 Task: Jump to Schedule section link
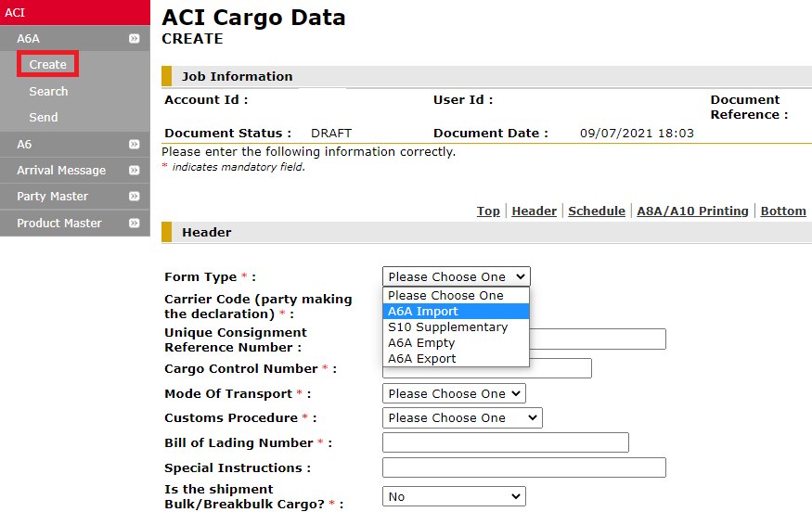(596, 211)
